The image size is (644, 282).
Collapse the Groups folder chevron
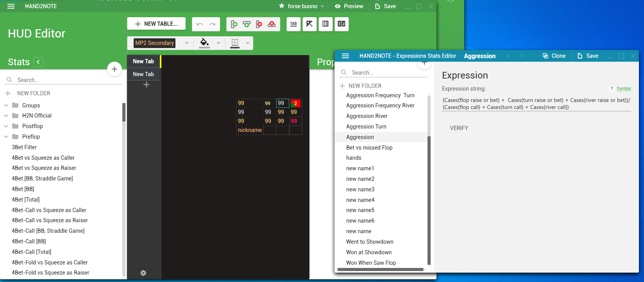6,105
